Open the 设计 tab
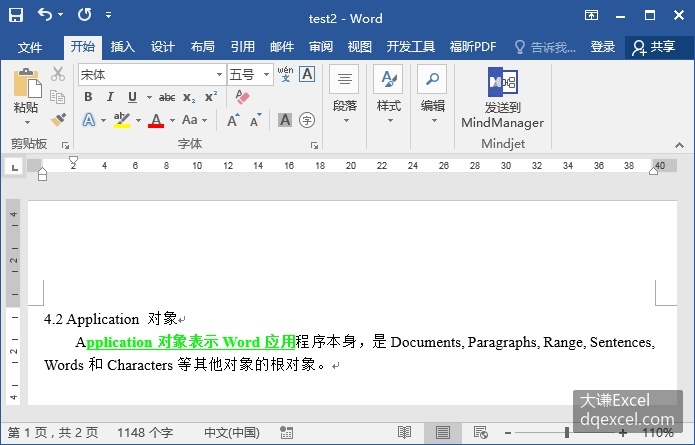The width and height of the screenshot is (695, 445). [162, 47]
